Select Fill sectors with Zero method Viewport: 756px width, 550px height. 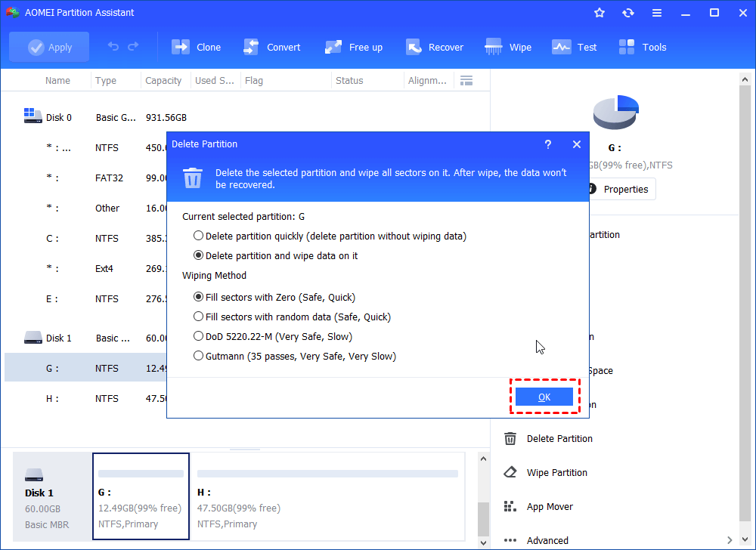point(274,297)
